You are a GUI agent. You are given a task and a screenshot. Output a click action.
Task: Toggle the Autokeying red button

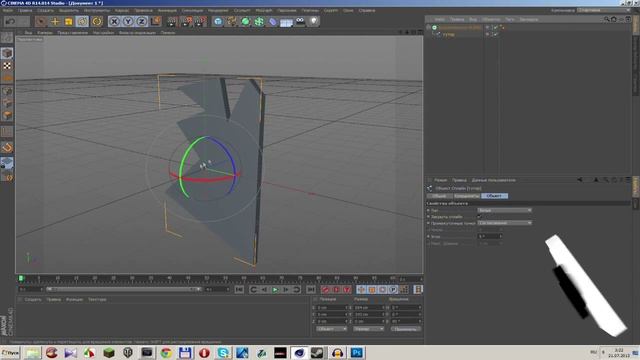[336, 289]
